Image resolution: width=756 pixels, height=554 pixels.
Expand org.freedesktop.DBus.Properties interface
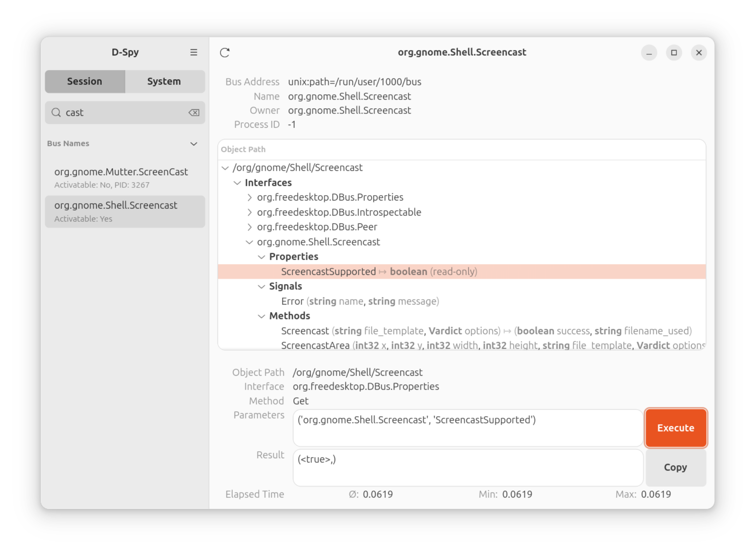click(249, 197)
